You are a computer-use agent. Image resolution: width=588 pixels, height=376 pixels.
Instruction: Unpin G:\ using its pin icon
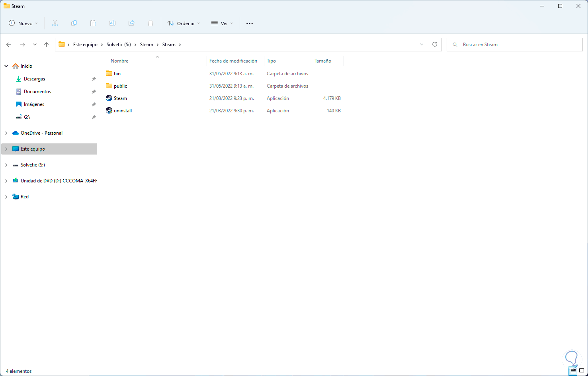(94, 117)
